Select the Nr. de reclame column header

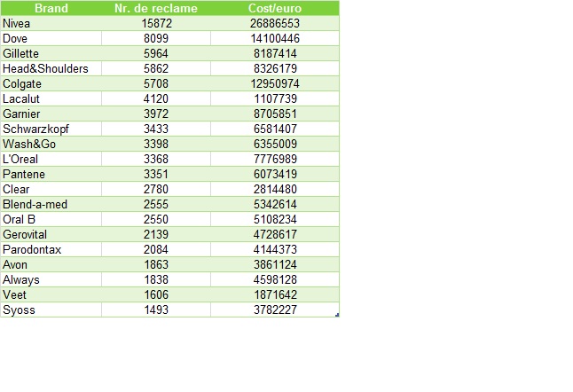pos(156,8)
